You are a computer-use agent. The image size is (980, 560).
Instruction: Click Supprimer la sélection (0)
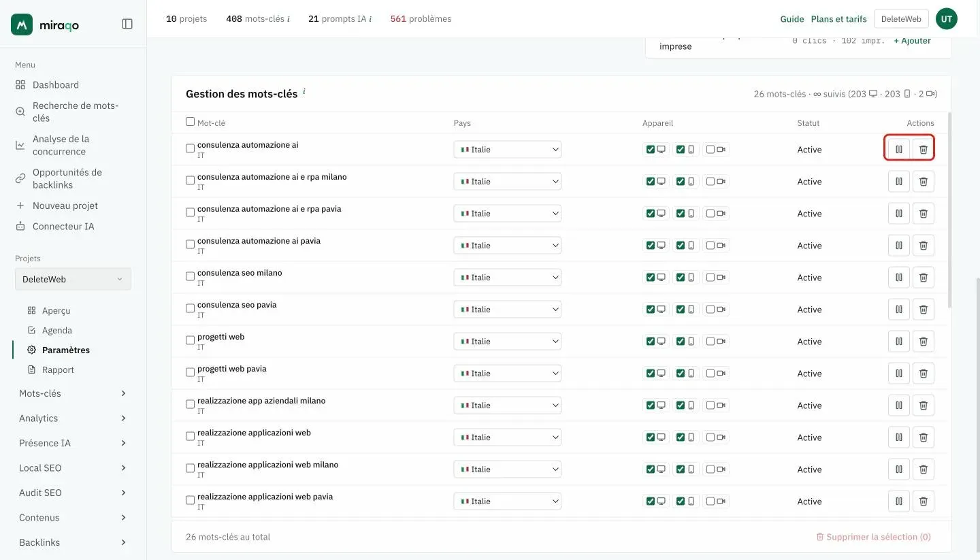coord(873,537)
